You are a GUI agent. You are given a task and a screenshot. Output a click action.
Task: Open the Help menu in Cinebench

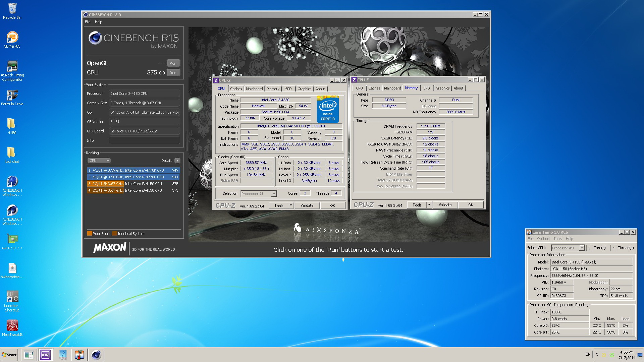(x=98, y=22)
